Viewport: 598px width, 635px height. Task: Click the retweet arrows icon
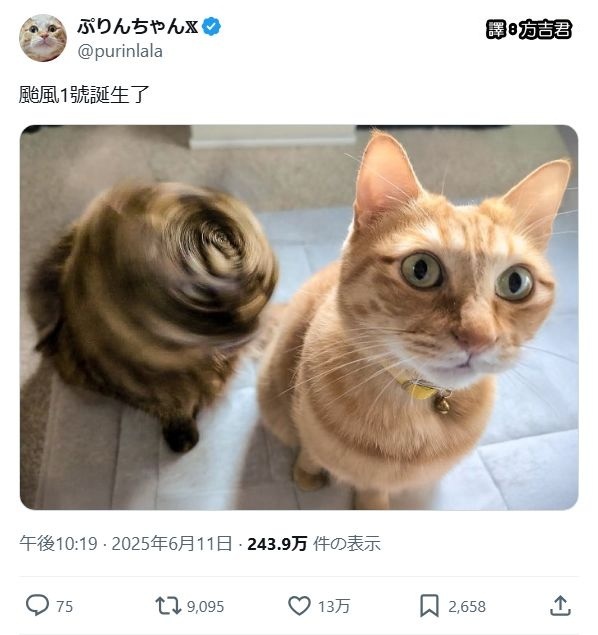[168, 606]
